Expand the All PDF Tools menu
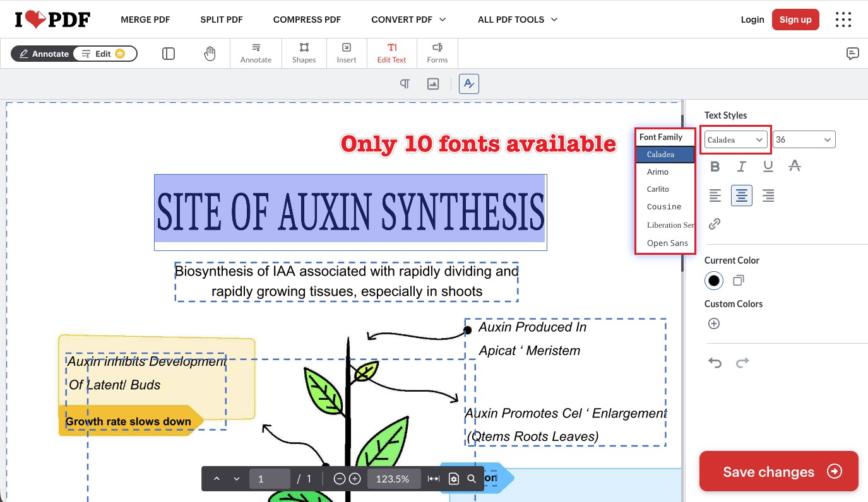The image size is (868, 502). click(518, 20)
